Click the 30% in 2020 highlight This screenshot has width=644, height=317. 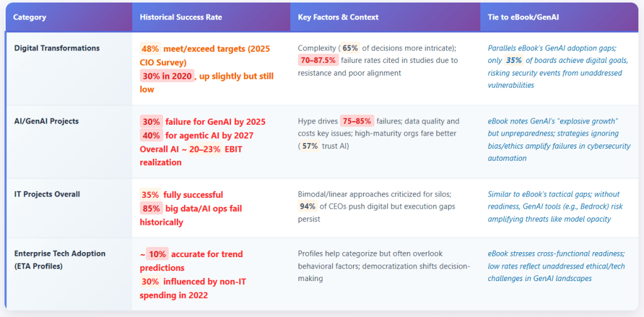(167, 76)
